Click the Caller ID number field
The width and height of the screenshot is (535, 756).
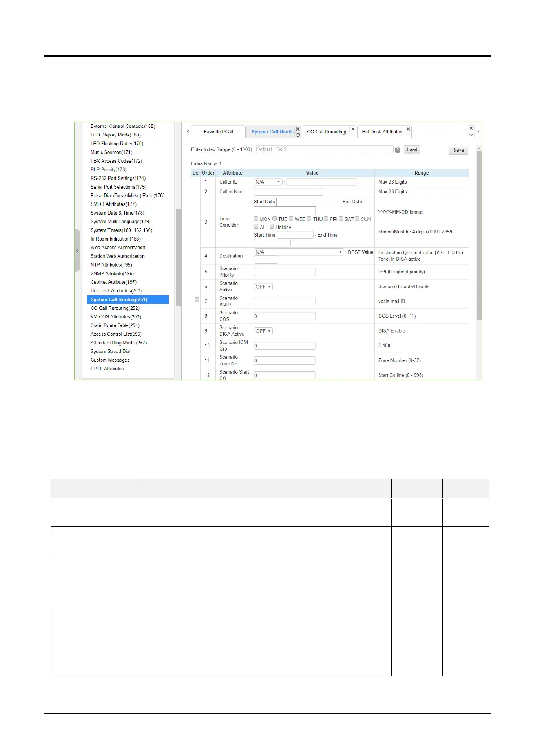point(321,182)
